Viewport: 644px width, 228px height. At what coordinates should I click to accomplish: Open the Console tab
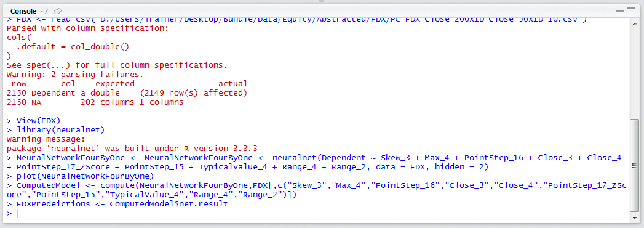(23, 11)
